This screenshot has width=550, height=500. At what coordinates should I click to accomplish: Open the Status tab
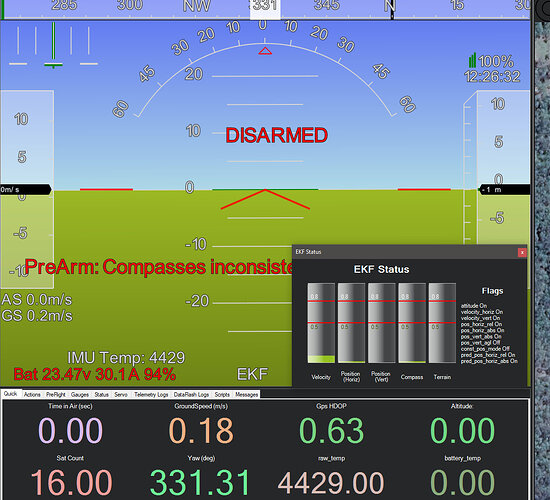[102, 395]
